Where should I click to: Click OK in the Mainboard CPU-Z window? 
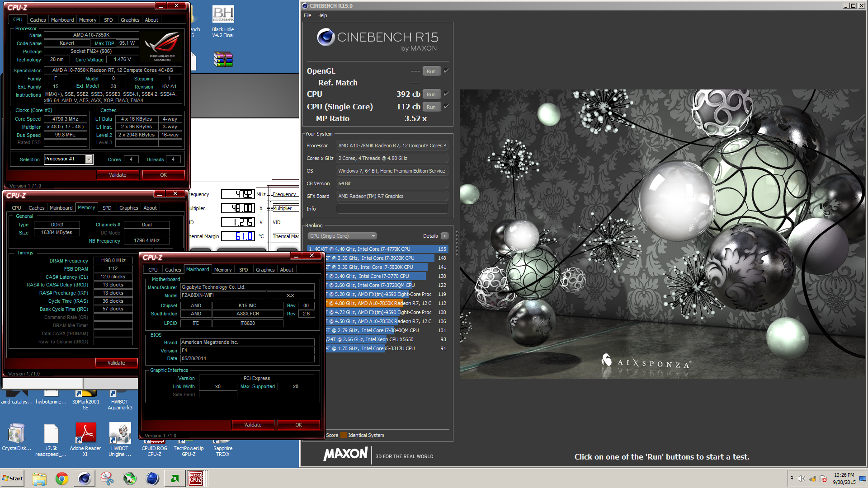(298, 425)
